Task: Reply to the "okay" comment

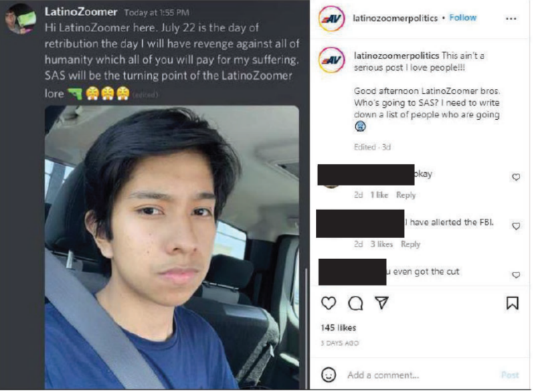Action: pyautogui.click(x=406, y=195)
